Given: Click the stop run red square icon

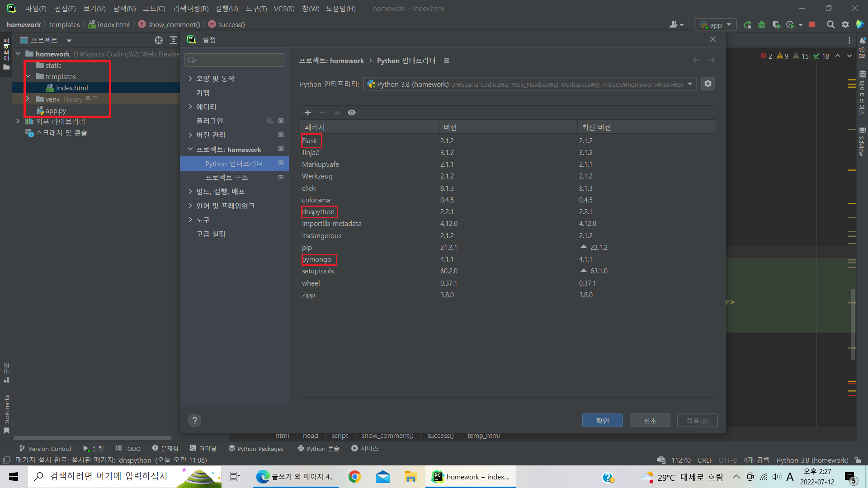Looking at the screenshot, I should [812, 25].
